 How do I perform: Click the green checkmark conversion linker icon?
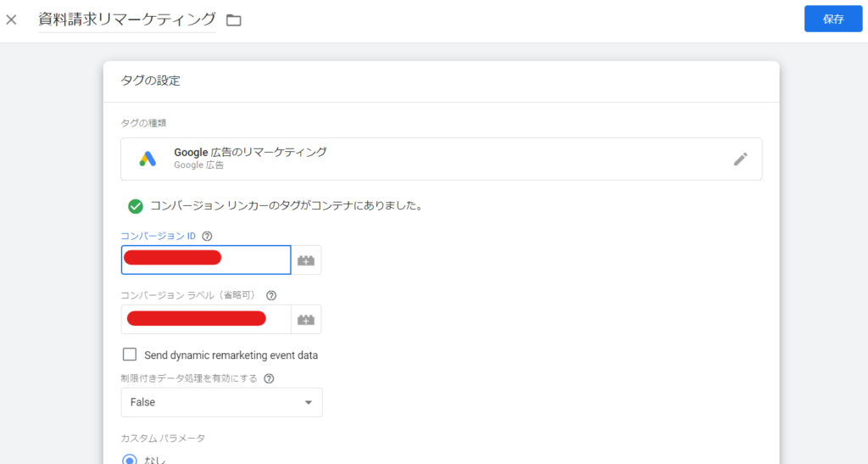pos(135,205)
